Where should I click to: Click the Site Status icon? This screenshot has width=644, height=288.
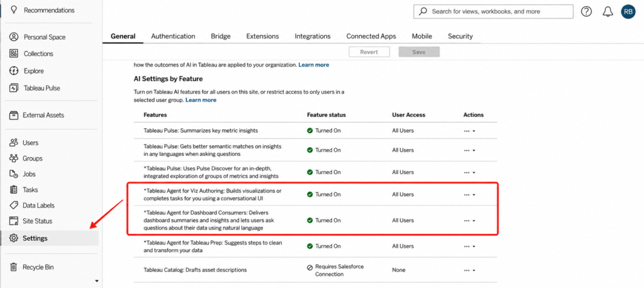14,221
